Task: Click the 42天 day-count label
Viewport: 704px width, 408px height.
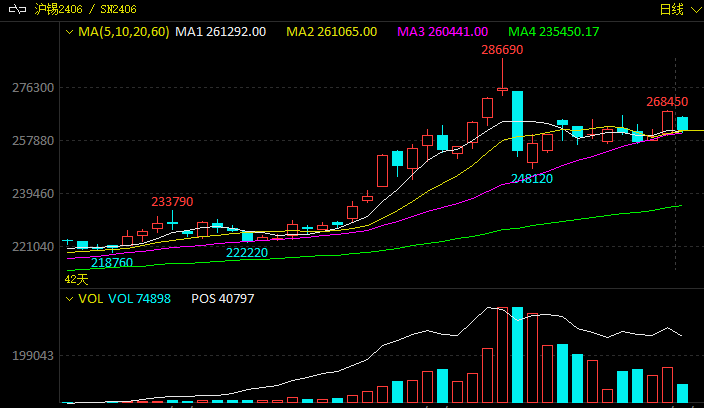Action: coord(76,279)
